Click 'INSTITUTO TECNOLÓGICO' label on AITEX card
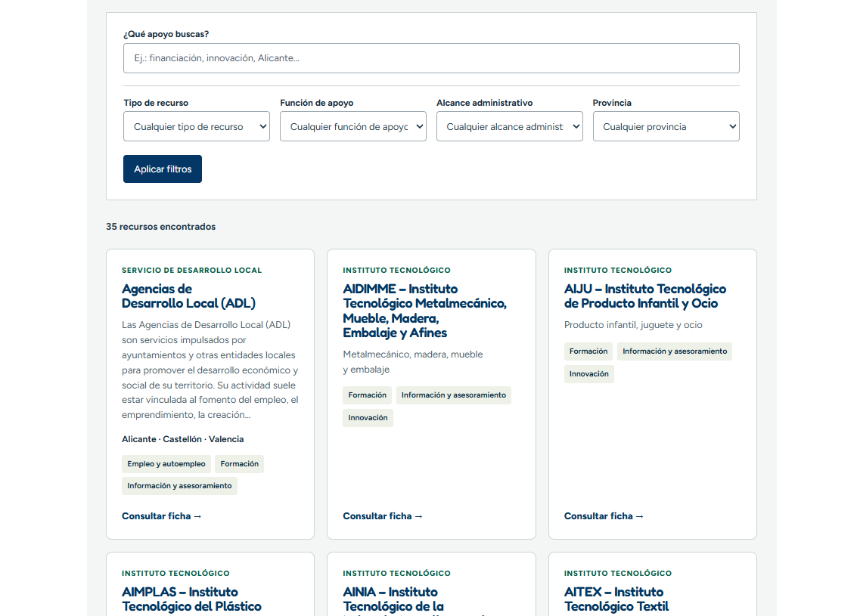Image resolution: width=857 pixels, height=616 pixels. click(x=618, y=574)
